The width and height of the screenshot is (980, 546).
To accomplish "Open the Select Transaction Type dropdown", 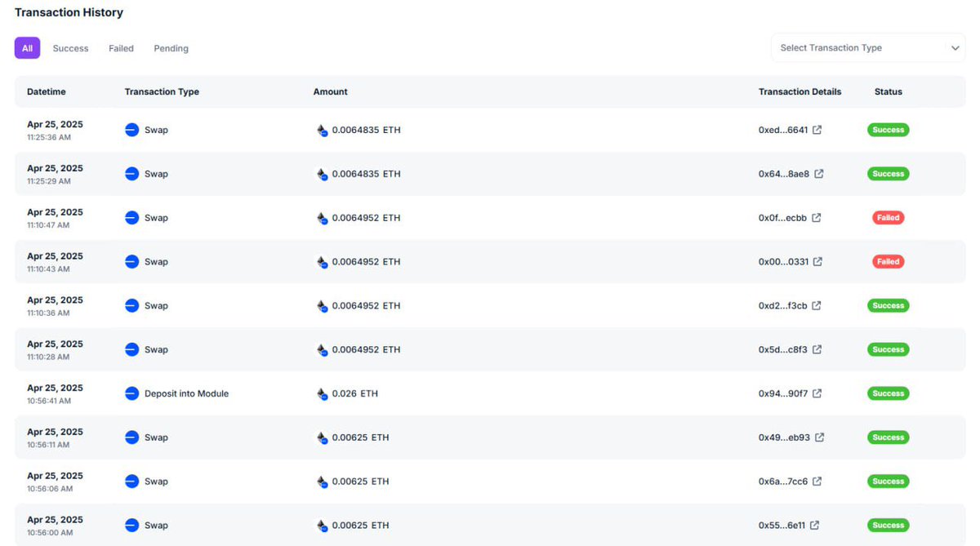I will pyautogui.click(x=868, y=47).
